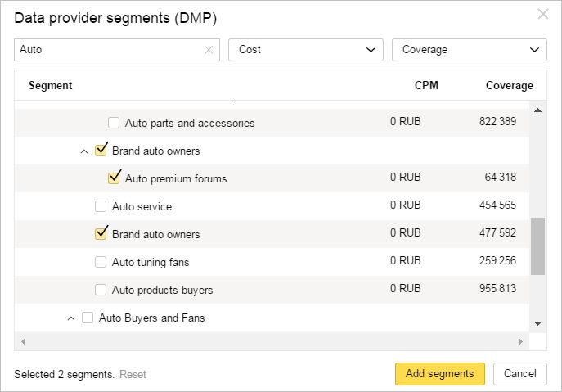Image resolution: width=562 pixels, height=392 pixels.
Task: Click the vertical scrollbar up arrow
Action: pyautogui.click(x=537, y=110)
